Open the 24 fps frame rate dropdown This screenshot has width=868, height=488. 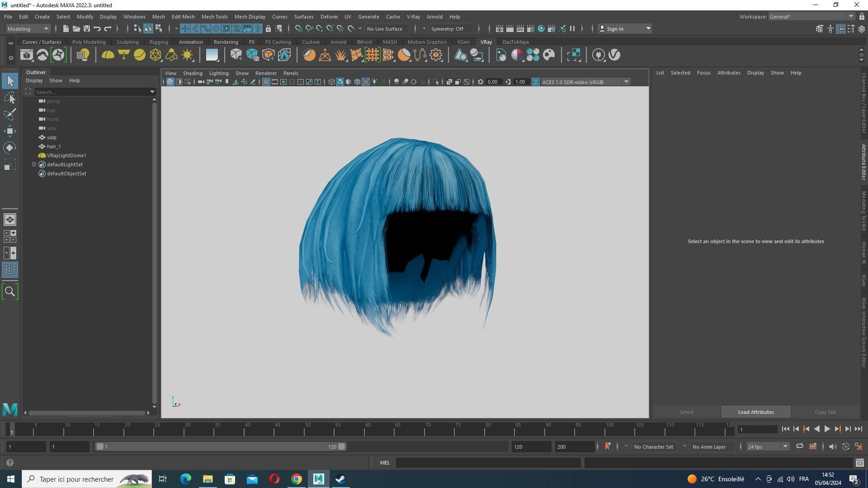768,446
